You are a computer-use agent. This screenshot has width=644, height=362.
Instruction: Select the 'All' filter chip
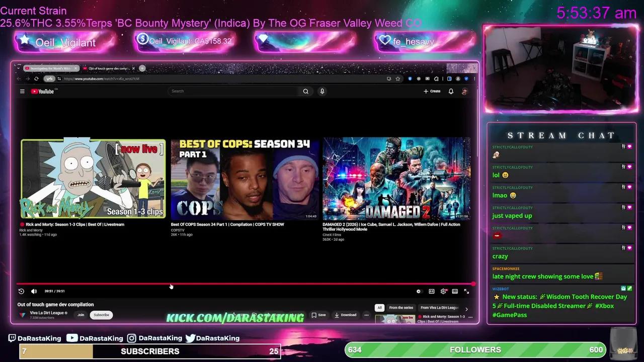(379, 308)
